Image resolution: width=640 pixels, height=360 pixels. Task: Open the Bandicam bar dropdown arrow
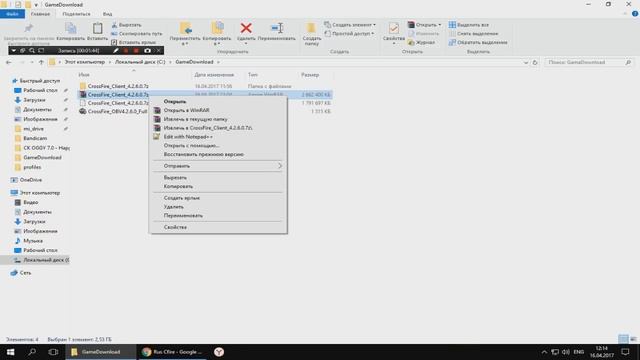[13, 51]
